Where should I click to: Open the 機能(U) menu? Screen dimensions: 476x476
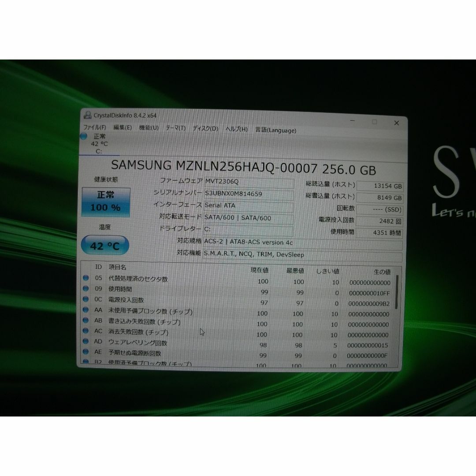tap(149, 128)
